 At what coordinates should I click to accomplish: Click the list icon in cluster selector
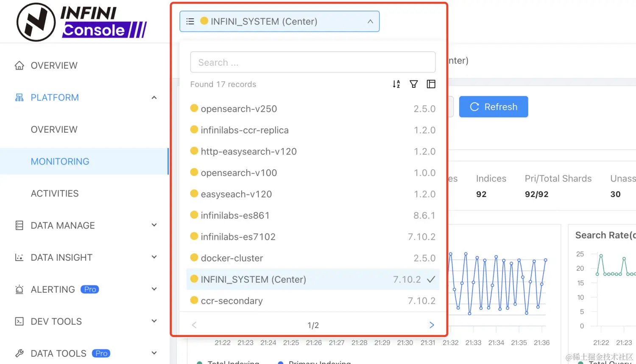[x=190, y=21]
